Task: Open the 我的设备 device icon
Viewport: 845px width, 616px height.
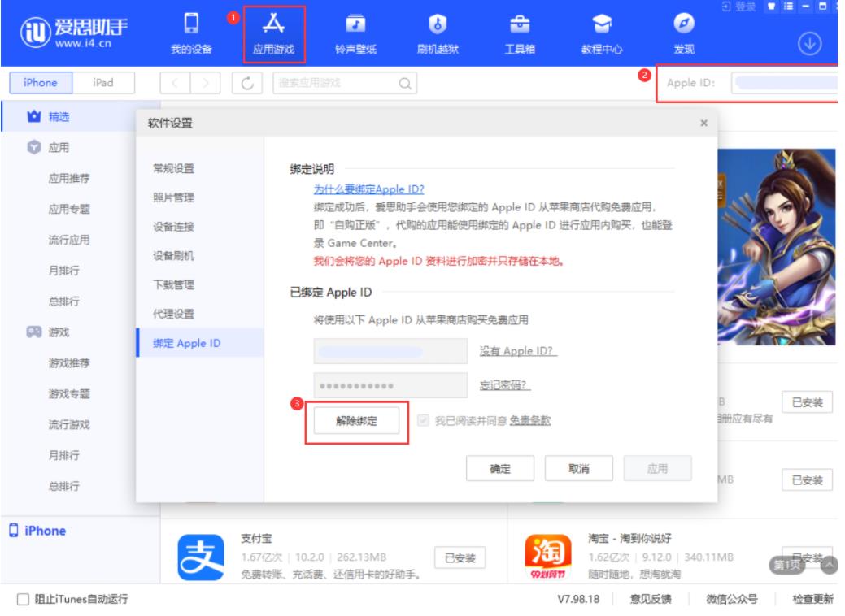Action: [x=191, y=24]
